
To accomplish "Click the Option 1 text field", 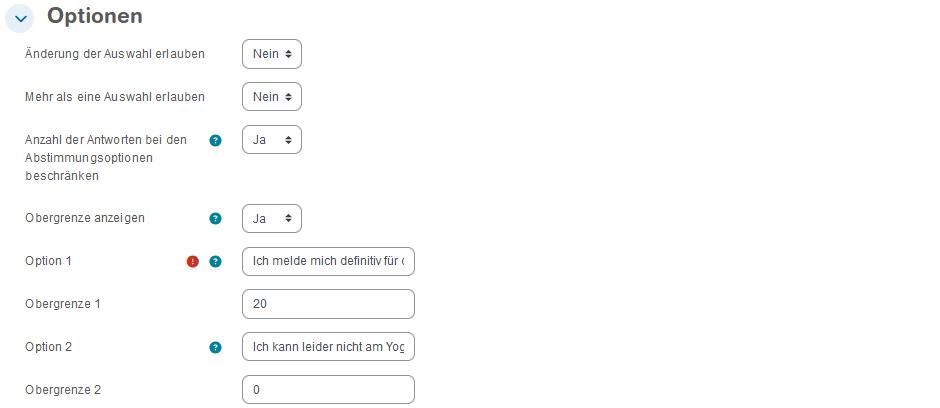I will [x=328, y=262].
